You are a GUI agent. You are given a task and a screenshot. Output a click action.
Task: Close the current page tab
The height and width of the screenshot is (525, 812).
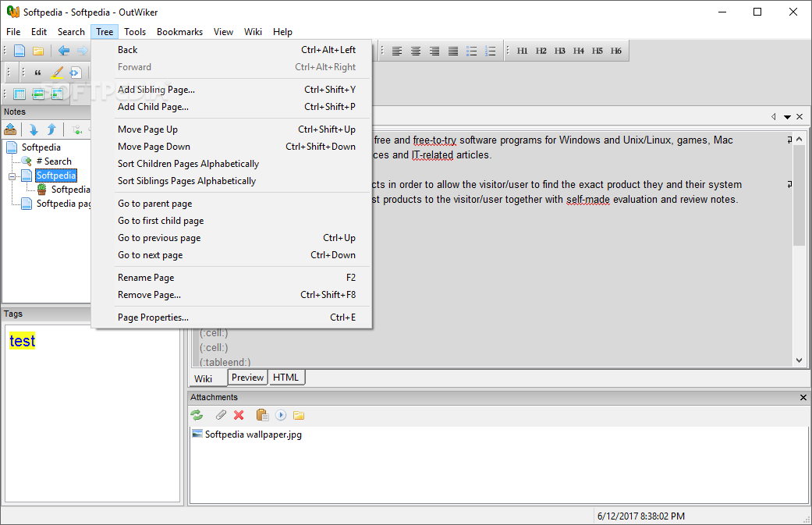[x=800, y=117]
